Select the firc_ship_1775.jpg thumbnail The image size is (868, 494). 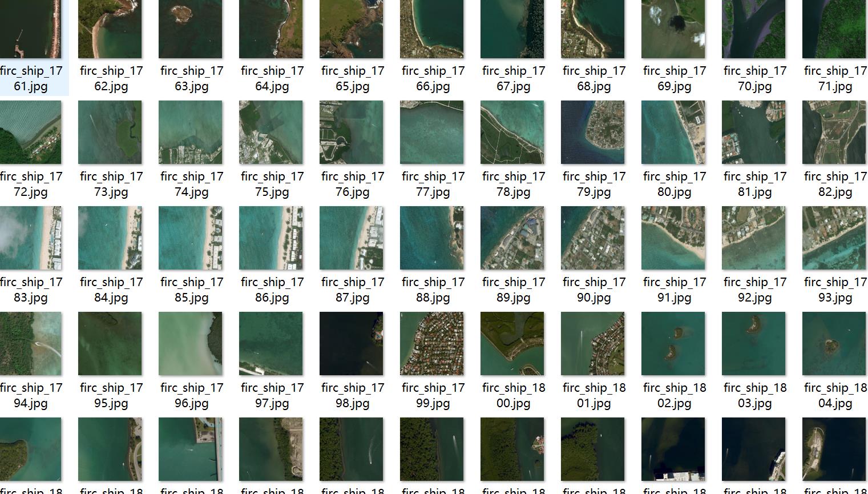coord(271,132)
